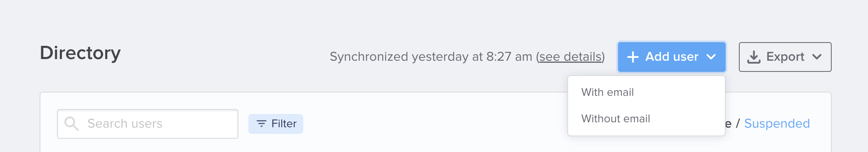868x152 pixels.
Task: Focus the Search users field
Action: tap(148, 123)
